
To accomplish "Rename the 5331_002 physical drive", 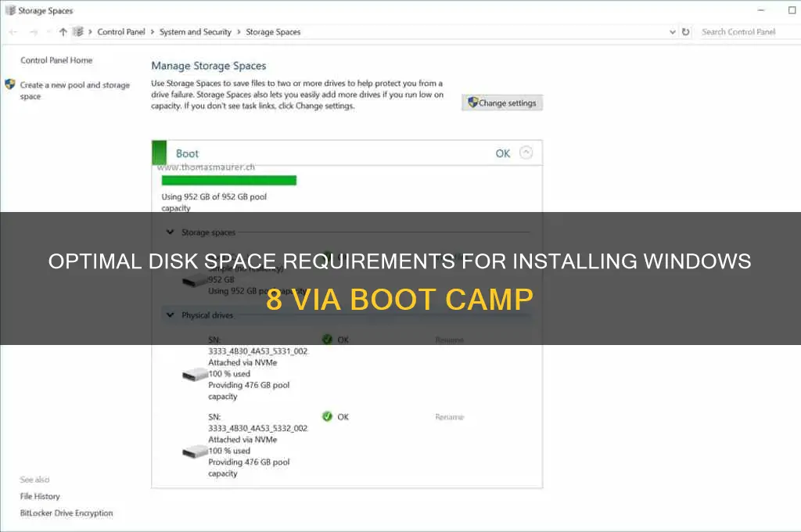I will [450, 340].
